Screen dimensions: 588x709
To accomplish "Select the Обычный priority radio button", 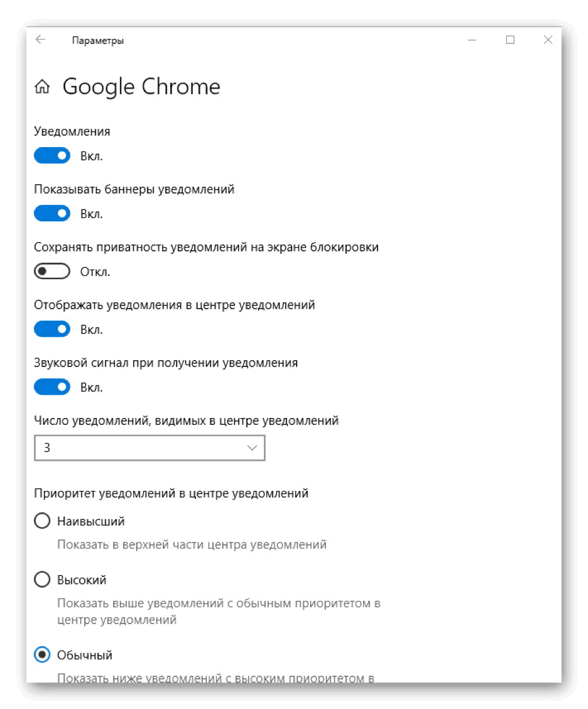I will 42,655.
